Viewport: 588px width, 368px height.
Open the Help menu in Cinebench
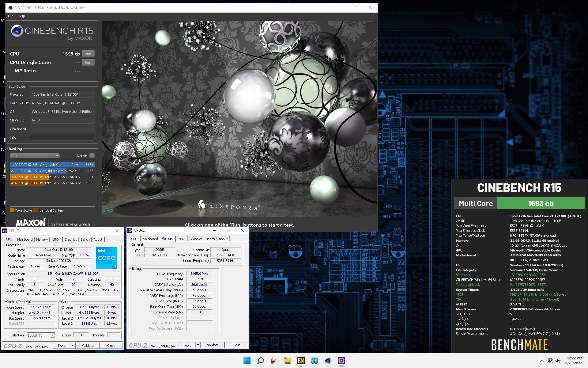[21, 16]
